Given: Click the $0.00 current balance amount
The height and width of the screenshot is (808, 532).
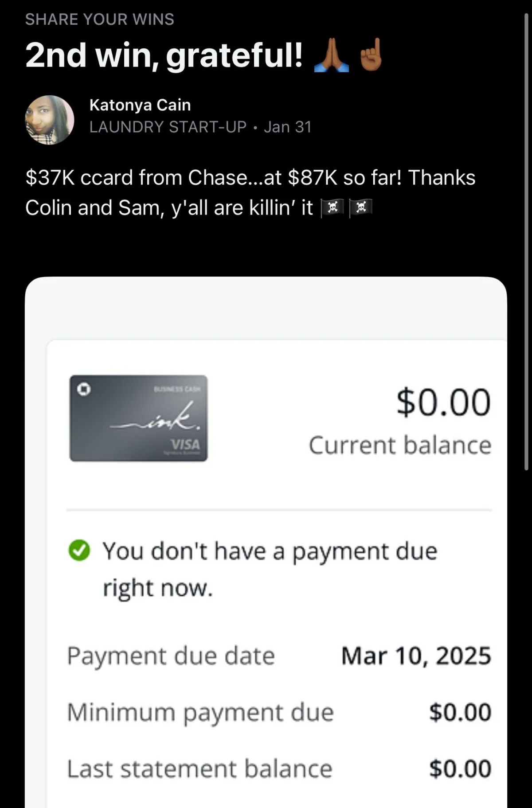Looking at the screenshot, I should (443, 402).
